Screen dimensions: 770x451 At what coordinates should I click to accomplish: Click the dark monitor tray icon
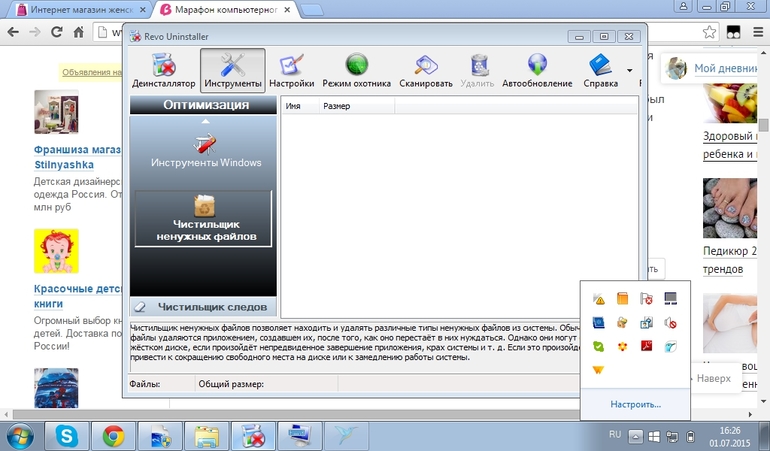click(x=670, y=298)
